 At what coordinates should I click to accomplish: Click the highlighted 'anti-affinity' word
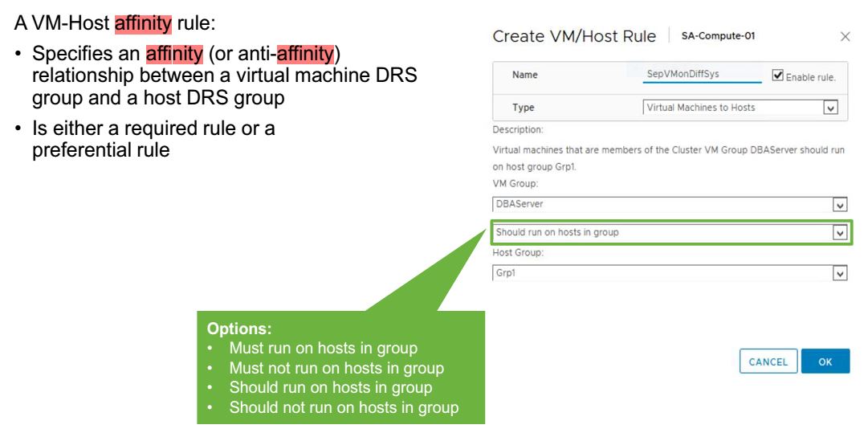pyautogui.click(x=289, y=54)
